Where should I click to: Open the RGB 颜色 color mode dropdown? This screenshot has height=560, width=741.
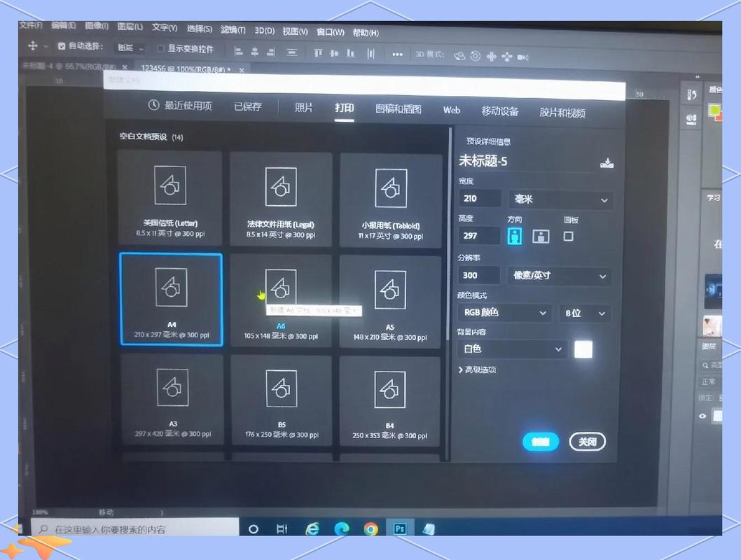click(505, 313)
